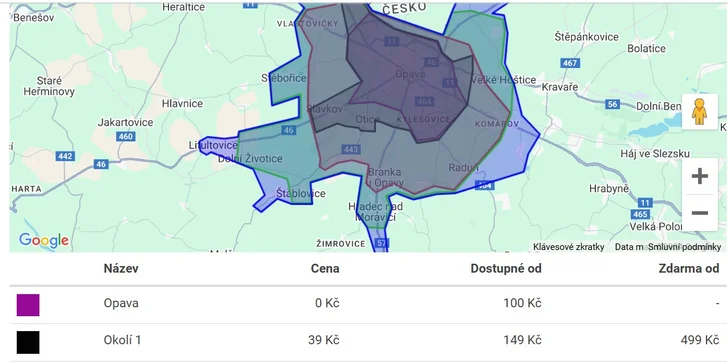
Task: Zoom in with the plus button
Action: coord(700,176)
